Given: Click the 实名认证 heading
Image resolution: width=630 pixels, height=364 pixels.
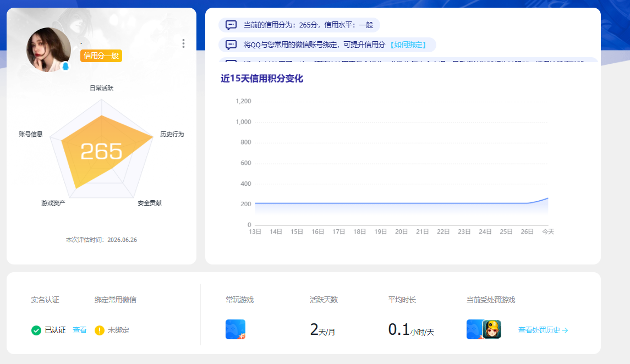Looking at the screenshot, I should coord(45,300).
